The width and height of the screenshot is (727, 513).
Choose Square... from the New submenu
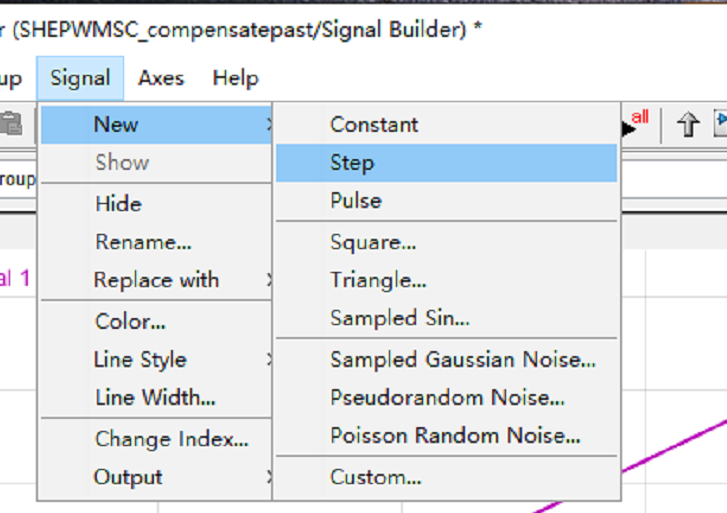pyautogui.click(x=373, y=242)
